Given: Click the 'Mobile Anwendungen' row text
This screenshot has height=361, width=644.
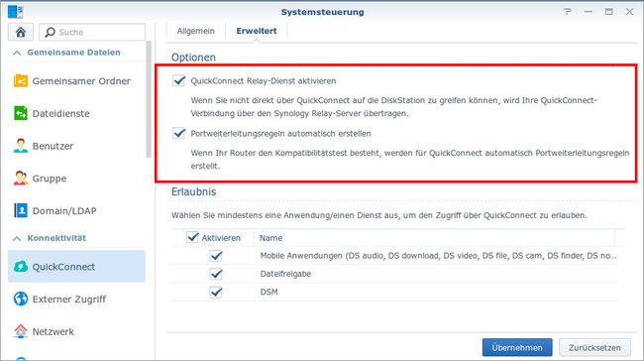Looking at the screenshot, I should click(x=438, y=256).
